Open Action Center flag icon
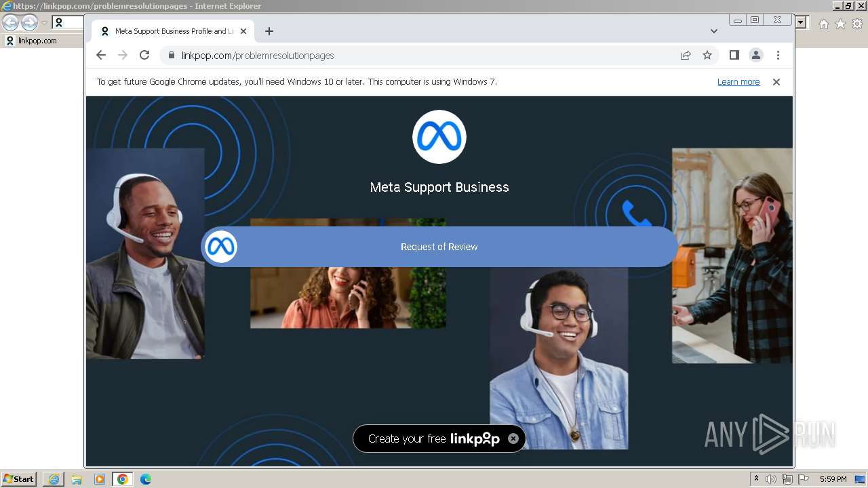The width and height of the screenshot is (868, 488). pos(804,479)
